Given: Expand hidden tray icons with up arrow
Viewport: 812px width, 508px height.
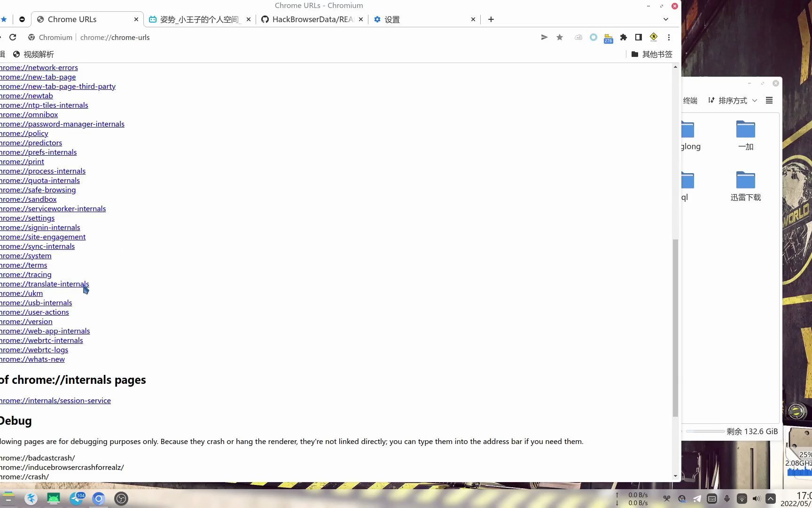Looking at the screenshot, I should 771,499.
